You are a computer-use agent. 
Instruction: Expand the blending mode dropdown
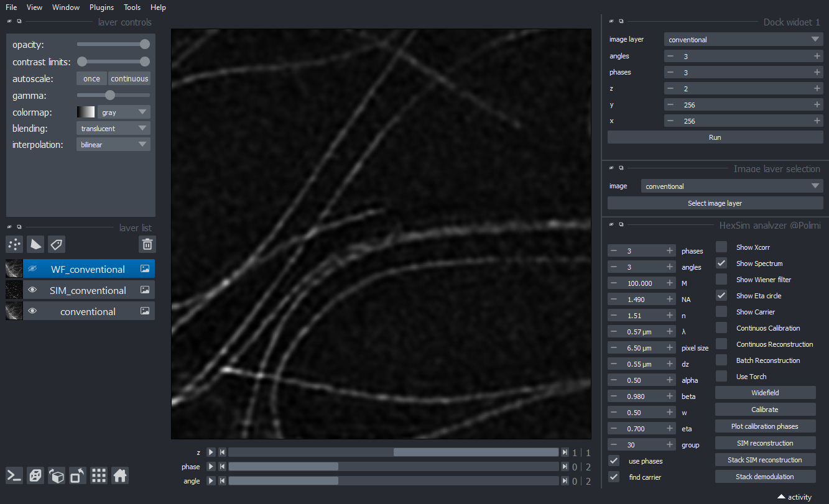pos(113,129)
